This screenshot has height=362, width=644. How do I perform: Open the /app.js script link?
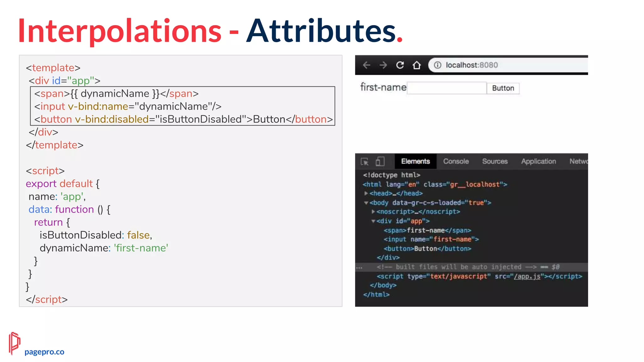click(x=527, y=277)
